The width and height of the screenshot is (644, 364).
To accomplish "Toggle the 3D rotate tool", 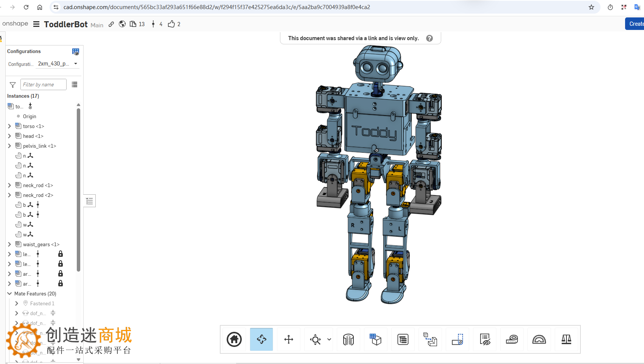I will pyautogui.click(x=261, y=339).
